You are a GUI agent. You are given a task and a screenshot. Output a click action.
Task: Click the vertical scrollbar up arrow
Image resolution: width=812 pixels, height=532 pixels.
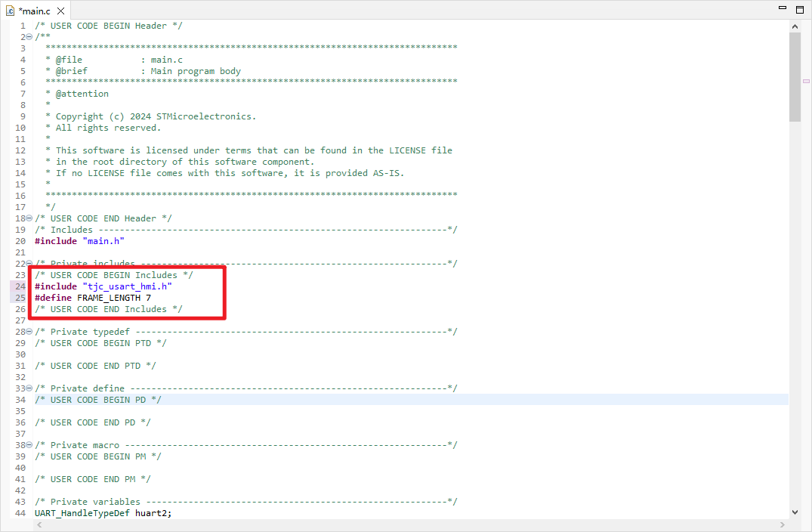point(795,26)
